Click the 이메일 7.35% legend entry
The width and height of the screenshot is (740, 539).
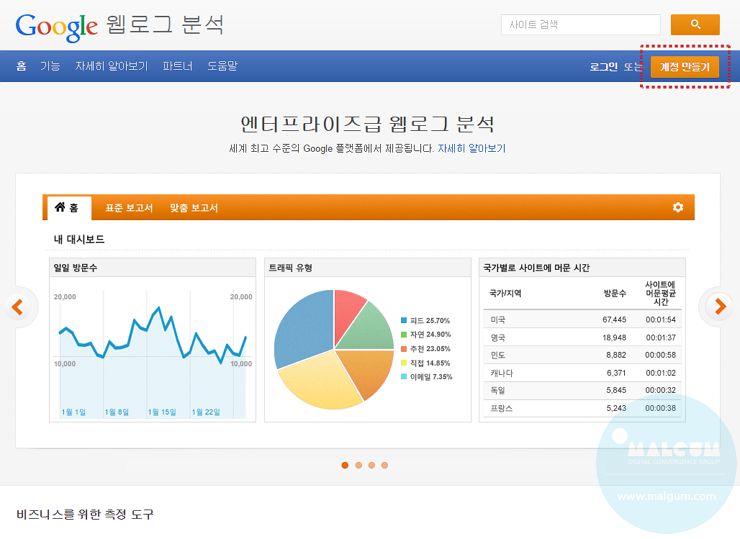[x=427, y=377]
